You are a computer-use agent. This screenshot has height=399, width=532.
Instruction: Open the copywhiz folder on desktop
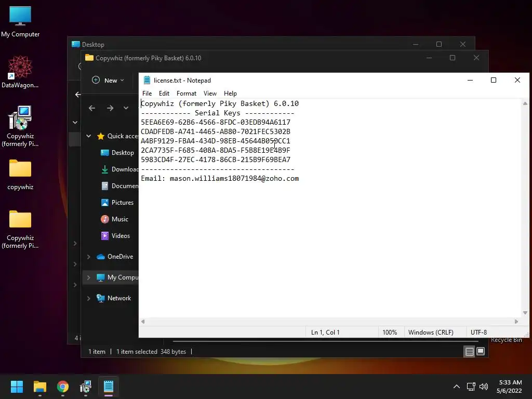pos(20,175)
